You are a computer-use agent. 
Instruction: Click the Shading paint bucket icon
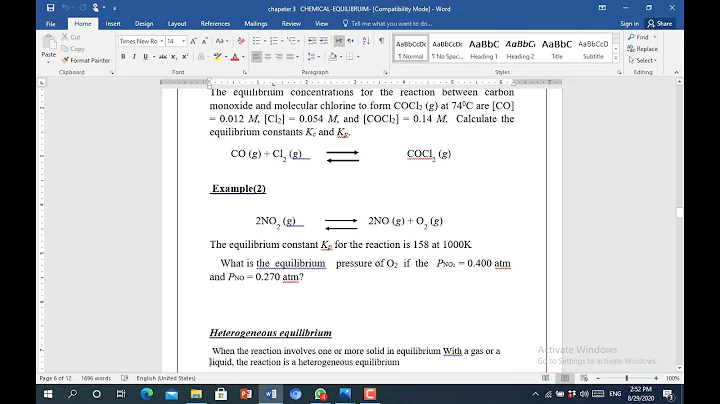(333, 56)
